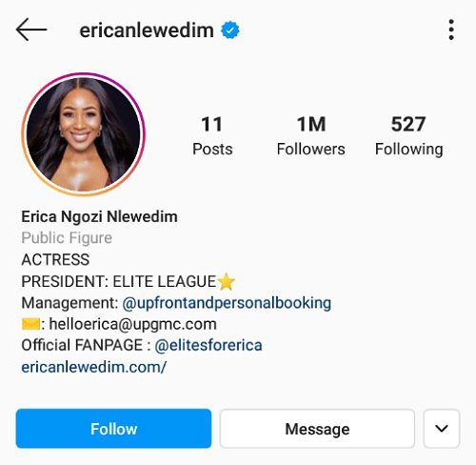Click the Erica Ngozi Nlewedim display name
This screenshot has width=476, height=465.
point(99,217)
